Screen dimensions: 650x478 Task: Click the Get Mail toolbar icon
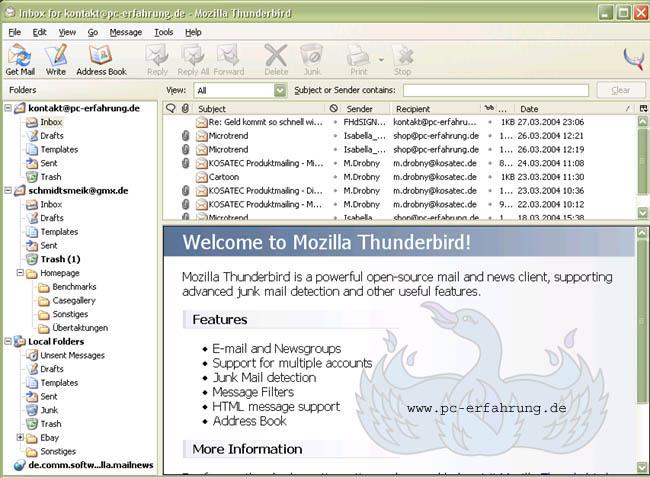[20, 61]
